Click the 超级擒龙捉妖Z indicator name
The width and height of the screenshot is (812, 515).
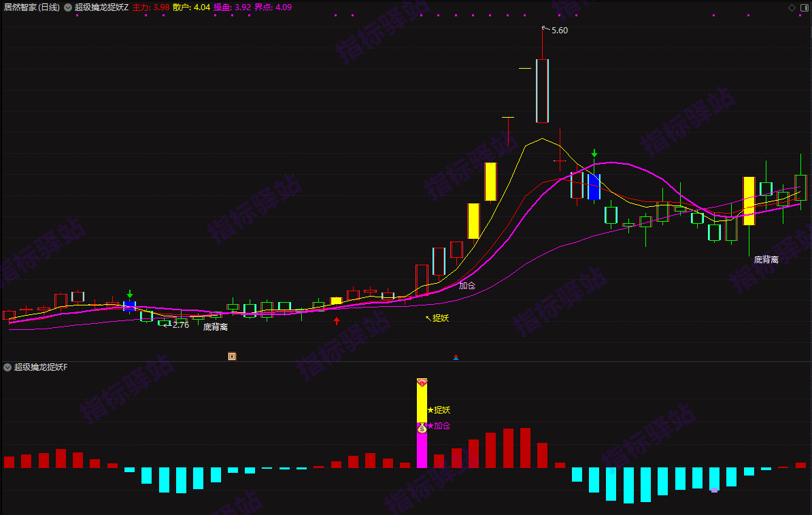[101, 7]
